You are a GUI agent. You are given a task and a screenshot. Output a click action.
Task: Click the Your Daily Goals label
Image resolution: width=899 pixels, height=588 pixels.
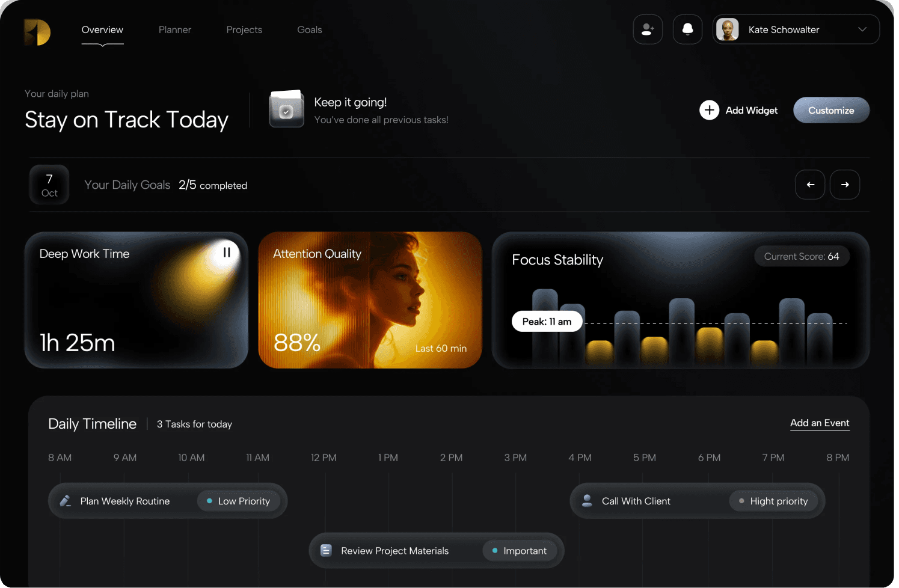point(127,185)
